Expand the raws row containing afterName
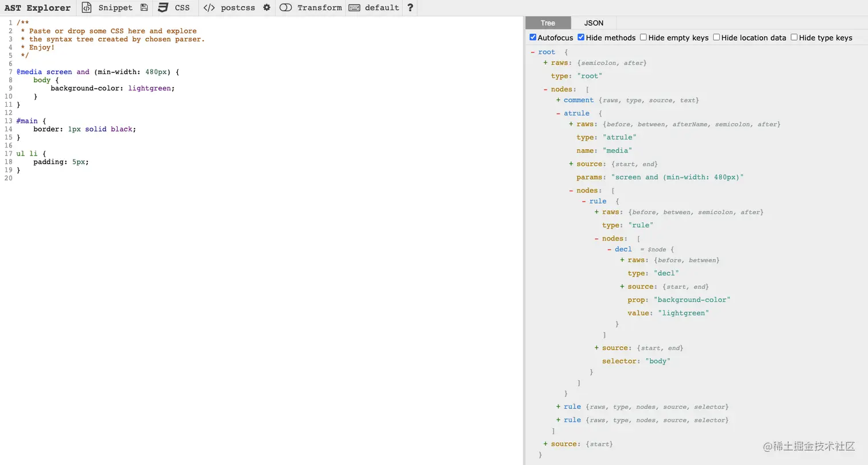The height and width of the screenshot is (465, 868). [571, 124]
